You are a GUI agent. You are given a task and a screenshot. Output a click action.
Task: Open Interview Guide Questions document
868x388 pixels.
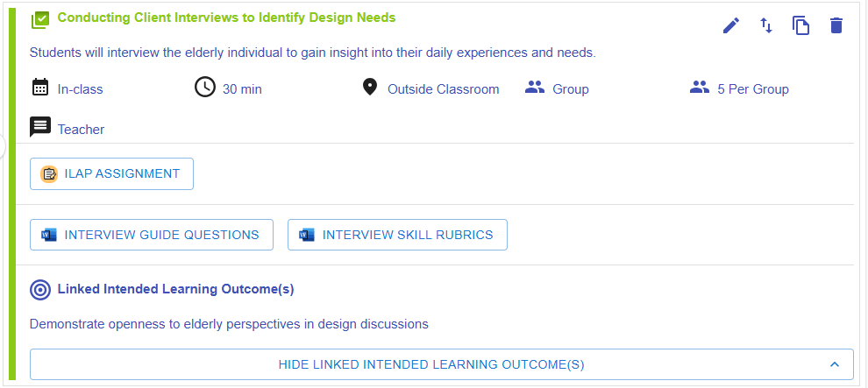tap(152, 235)
